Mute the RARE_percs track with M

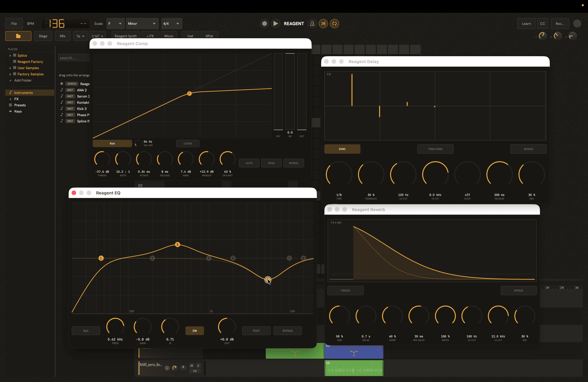pyautogui.click(x=192, y=366)
